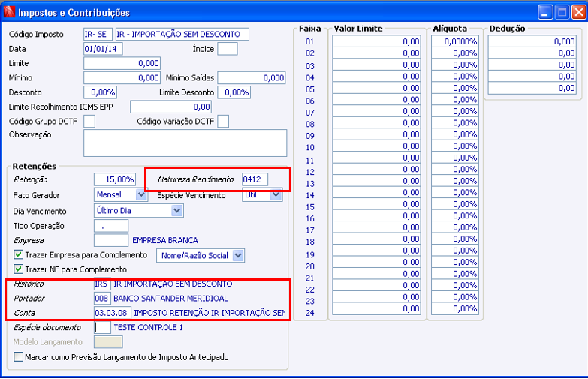Click Alíquota field for Faixa 03

click(x=454, y=65)
